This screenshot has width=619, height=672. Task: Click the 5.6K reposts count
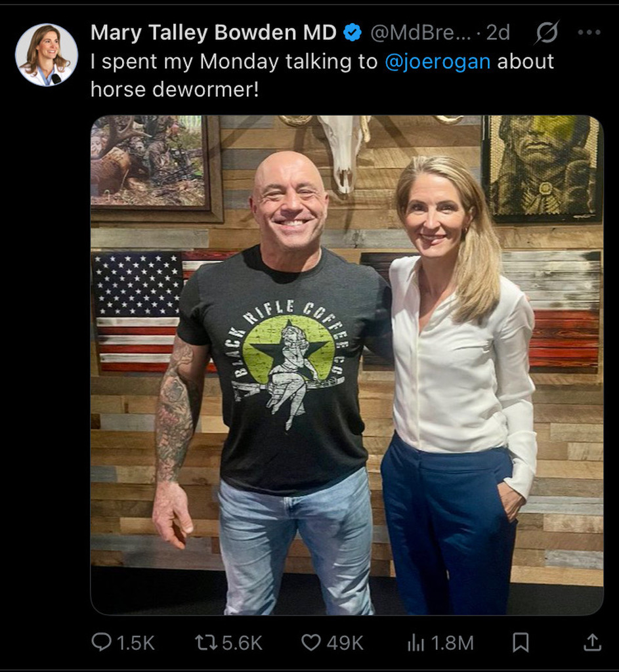tap(242, 642)
